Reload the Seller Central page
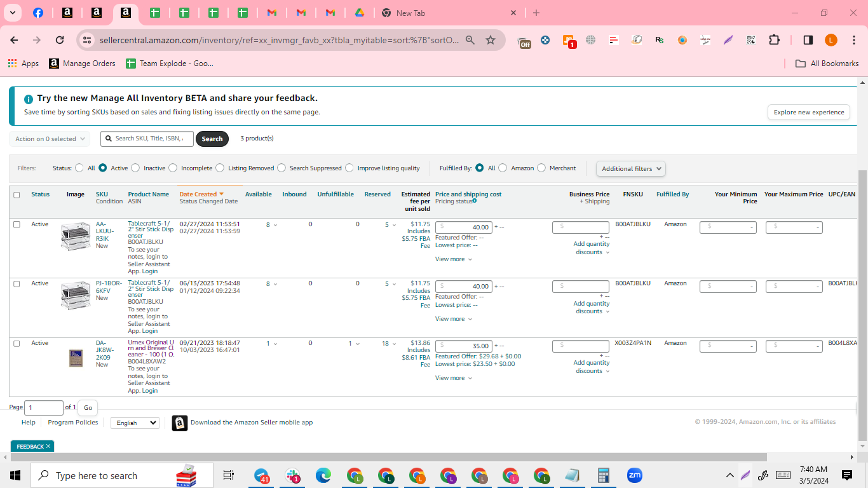The width and height of the screenshot is (868, 488). coord(60,40)
